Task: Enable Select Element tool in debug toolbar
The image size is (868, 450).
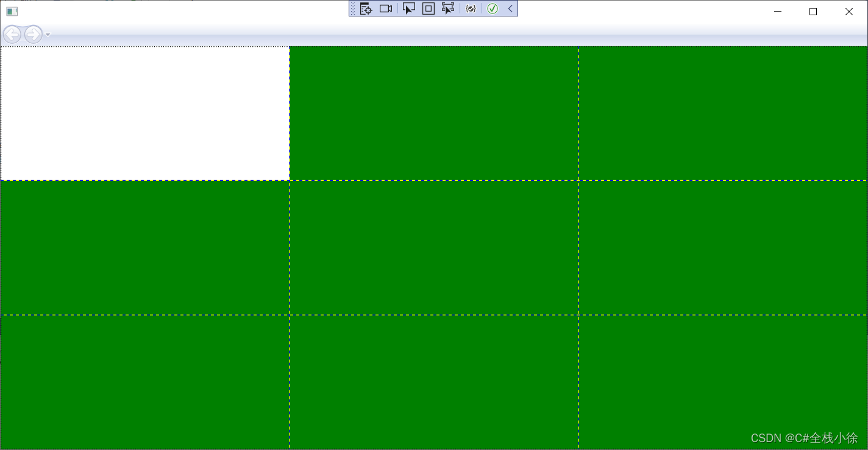Action: [409, 9]
